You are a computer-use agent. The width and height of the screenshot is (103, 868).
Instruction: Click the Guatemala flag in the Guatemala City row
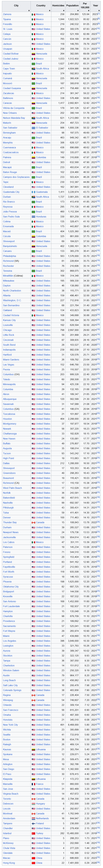tap(33, 192)
